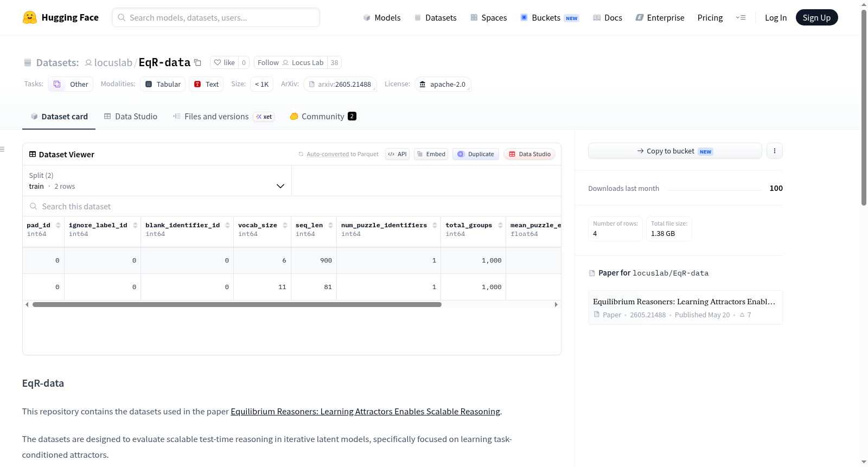Click the upvote count 7 on paper
This screenshot has width=868, height=467.
(745, 315)
